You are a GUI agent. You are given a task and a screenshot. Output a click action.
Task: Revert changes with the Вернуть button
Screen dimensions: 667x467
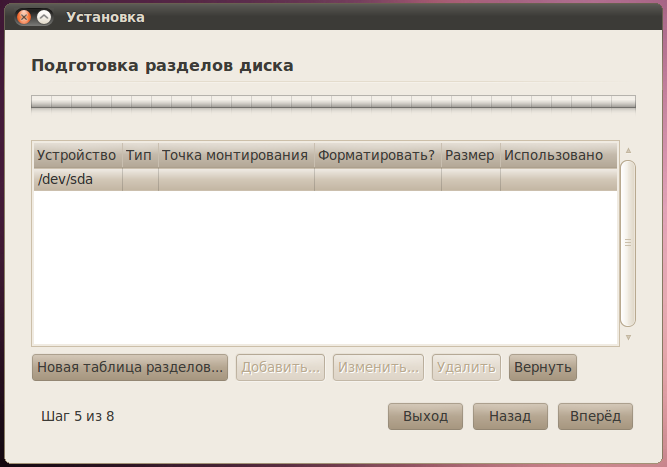pos(543,367)
